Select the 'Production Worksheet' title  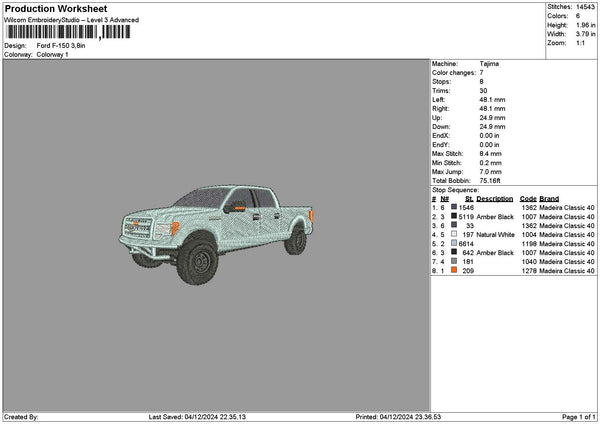(56, 9)
